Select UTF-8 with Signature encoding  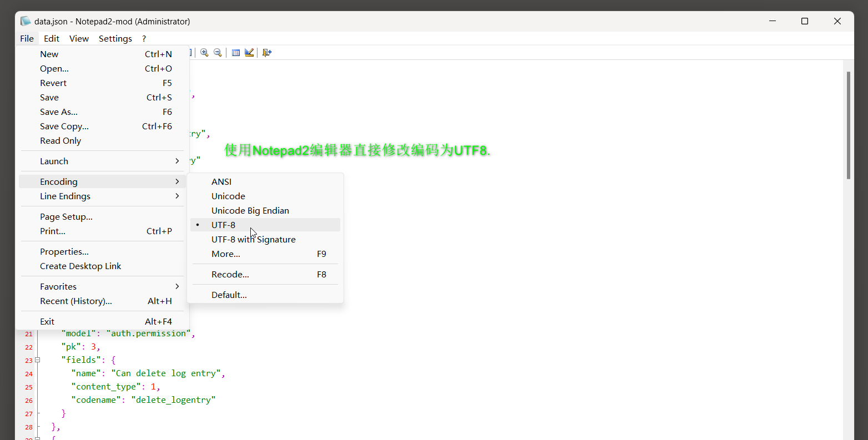(x=265, y=239)
